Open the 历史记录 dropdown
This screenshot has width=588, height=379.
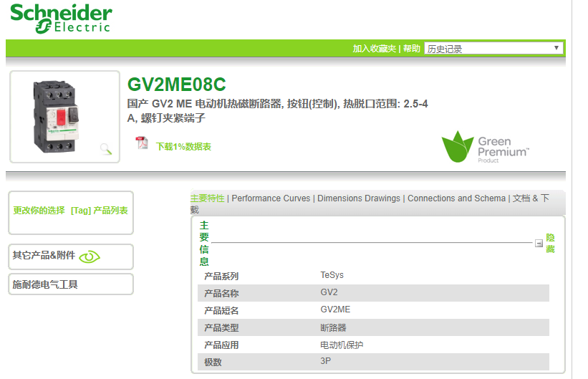tap(493, 49)
